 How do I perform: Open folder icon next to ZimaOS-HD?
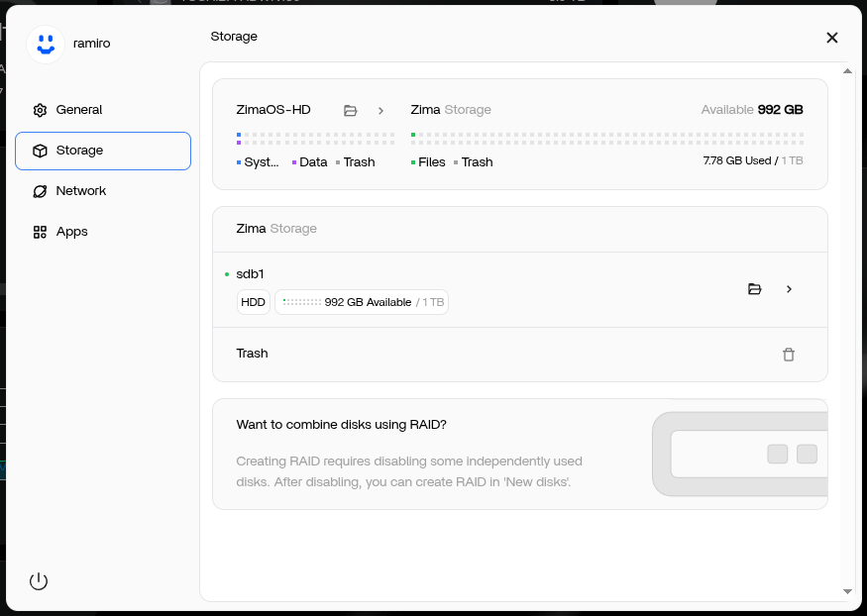coord(350,111)
